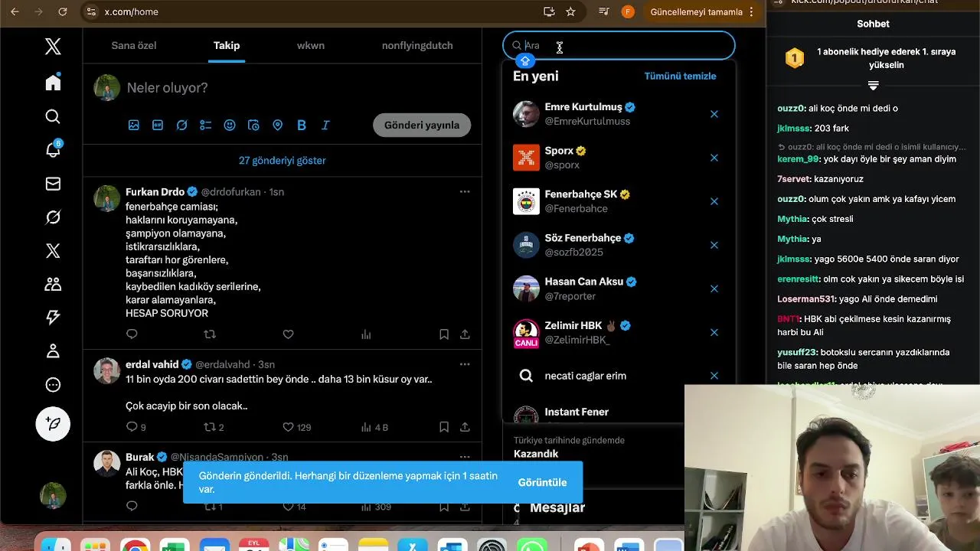Add location pin in composer
This screenshot has width=980, height=551.
pyautogui.click(x=277, y=125)
